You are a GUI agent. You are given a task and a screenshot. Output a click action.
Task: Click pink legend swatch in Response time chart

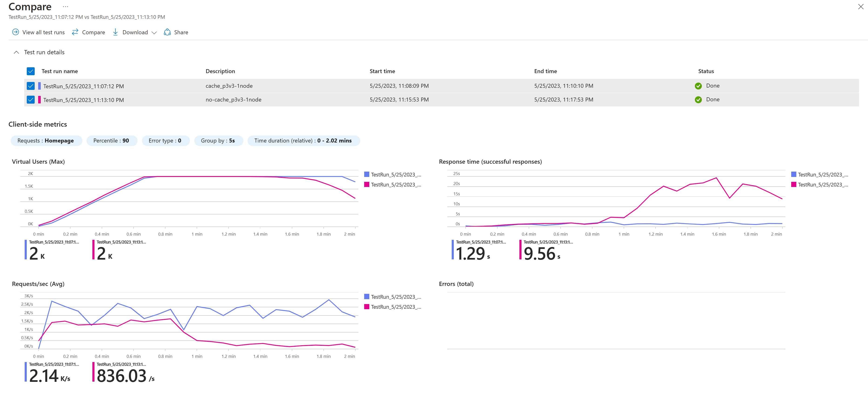(794, 184)
